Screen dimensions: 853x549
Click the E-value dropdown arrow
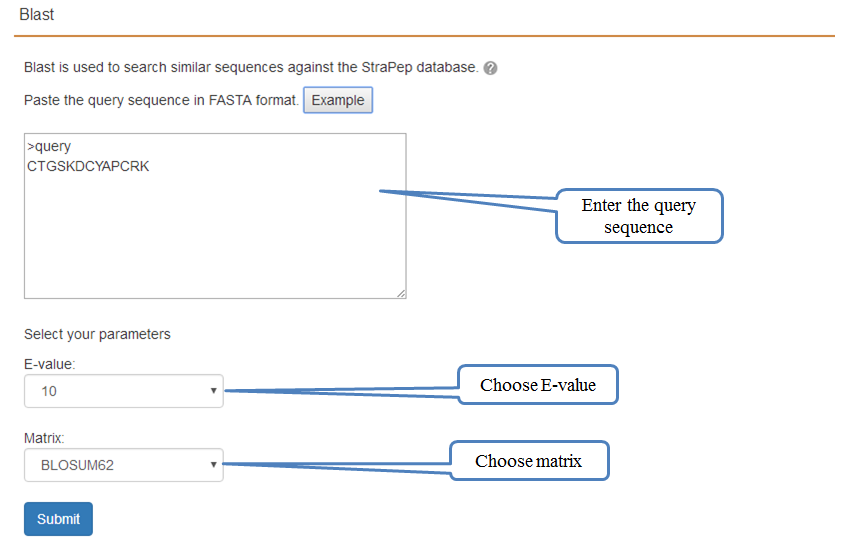point(213,391)
